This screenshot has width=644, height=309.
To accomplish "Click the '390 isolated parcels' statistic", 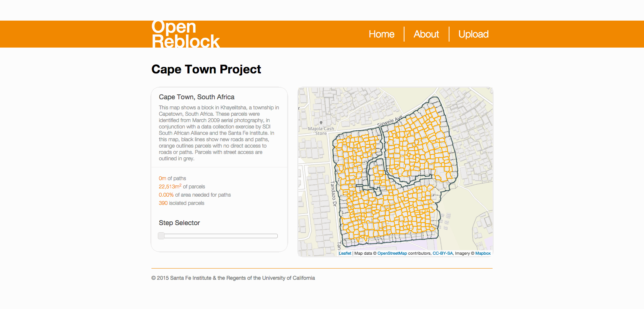I will [x=181, y=203].
